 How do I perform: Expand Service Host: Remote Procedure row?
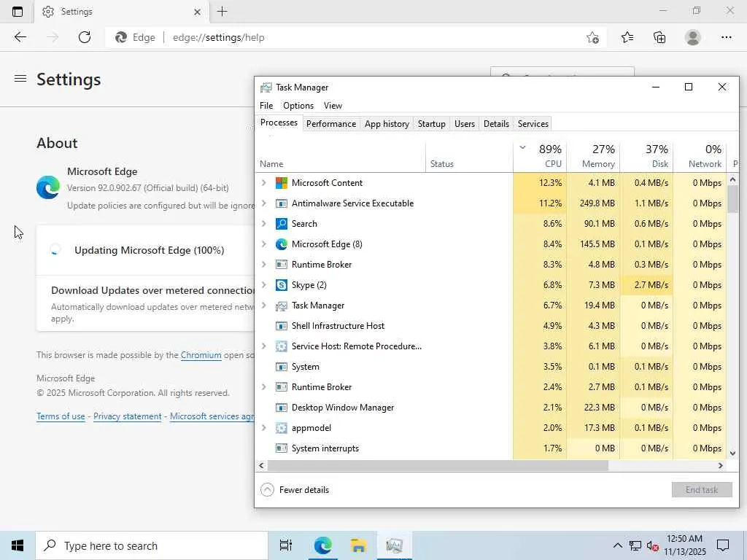pos(264,346)
